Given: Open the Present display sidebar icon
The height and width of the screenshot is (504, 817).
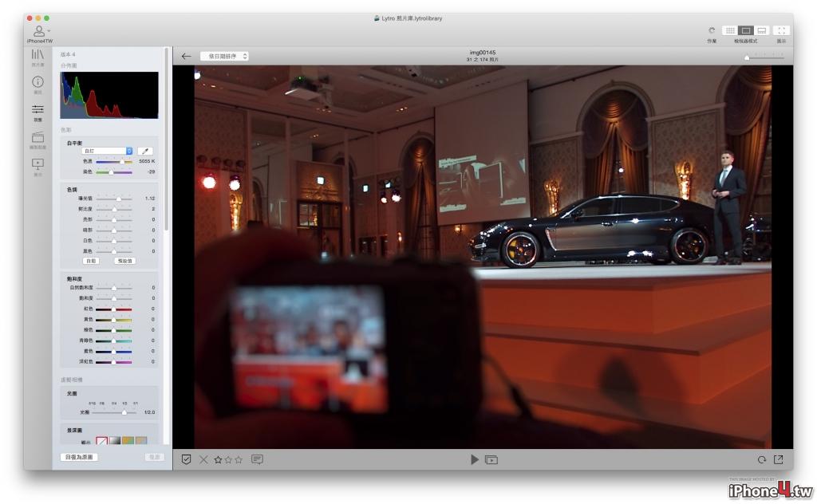Looking at the screenshot, I should (x=37, y=164).
